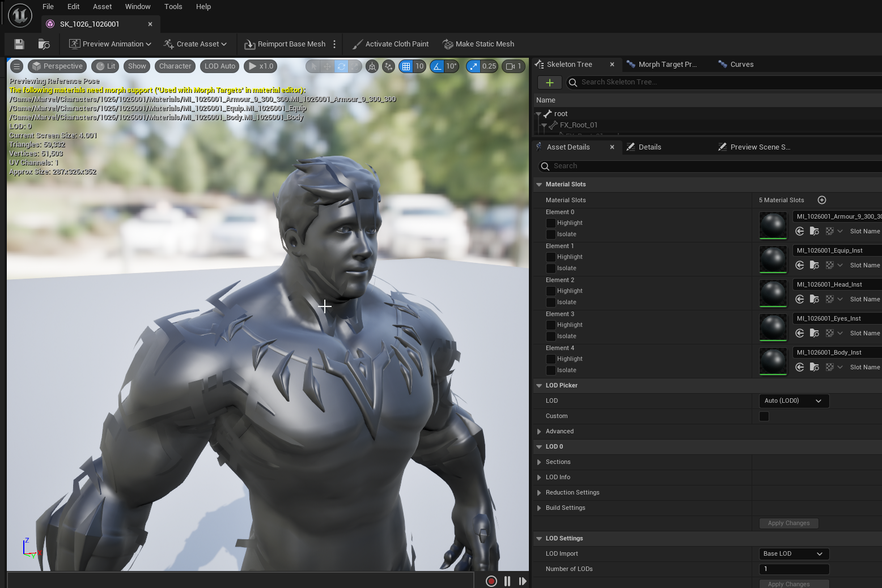
Task: Add a new material slot with plus icon
Action: pos(822,200)
